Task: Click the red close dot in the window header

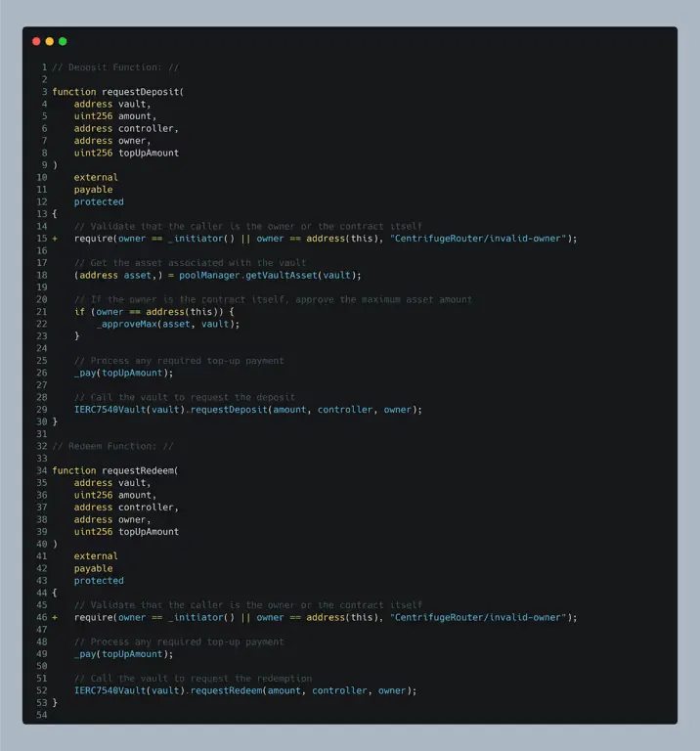Action: pyautogui.click(x=36, y=42)
